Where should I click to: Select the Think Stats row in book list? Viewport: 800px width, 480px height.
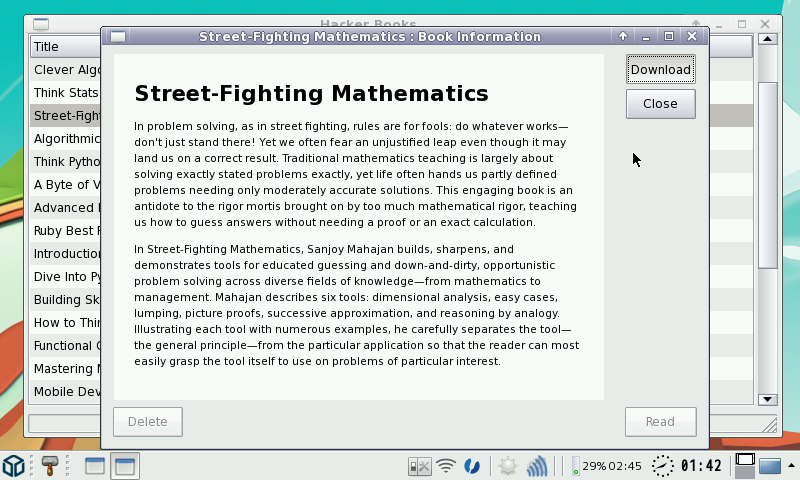(x=65, y=92)
